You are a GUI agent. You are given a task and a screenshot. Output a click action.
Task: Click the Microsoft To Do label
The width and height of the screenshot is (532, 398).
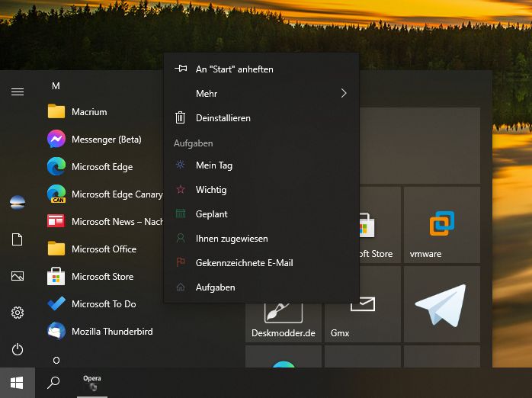pos(104,304)
